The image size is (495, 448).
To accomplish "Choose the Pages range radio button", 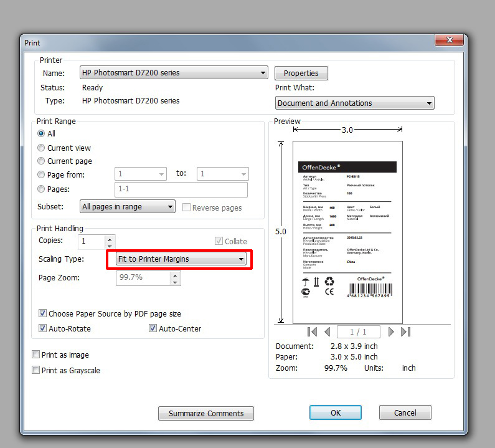I will click(42, 189).
